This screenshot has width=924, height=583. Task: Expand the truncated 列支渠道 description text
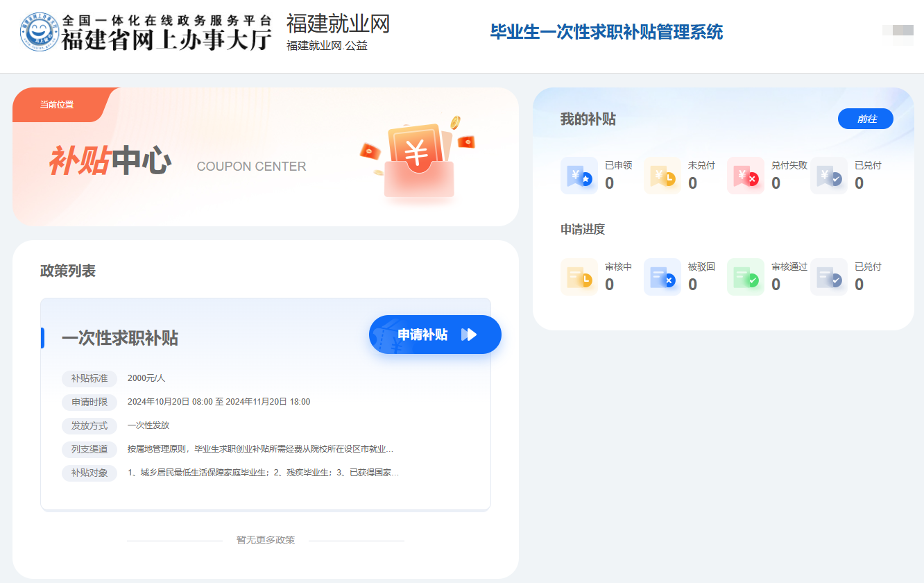tap(260, 449)
